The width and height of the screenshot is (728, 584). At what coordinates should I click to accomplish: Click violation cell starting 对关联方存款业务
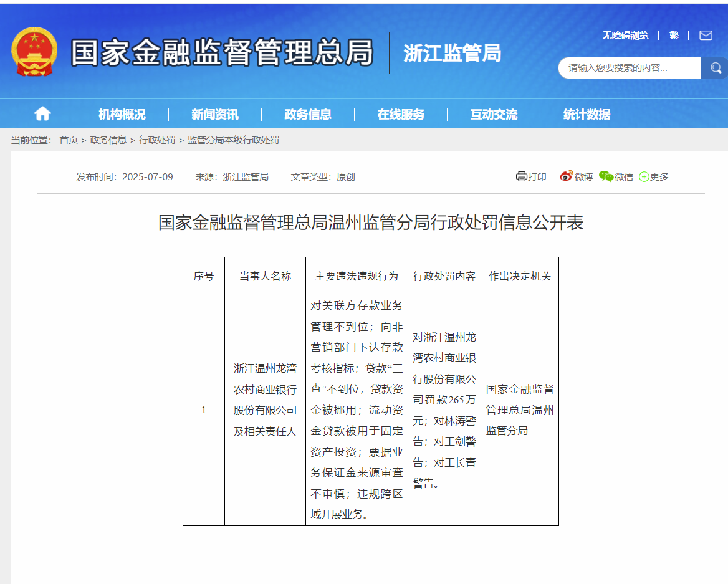pos(357,410)
